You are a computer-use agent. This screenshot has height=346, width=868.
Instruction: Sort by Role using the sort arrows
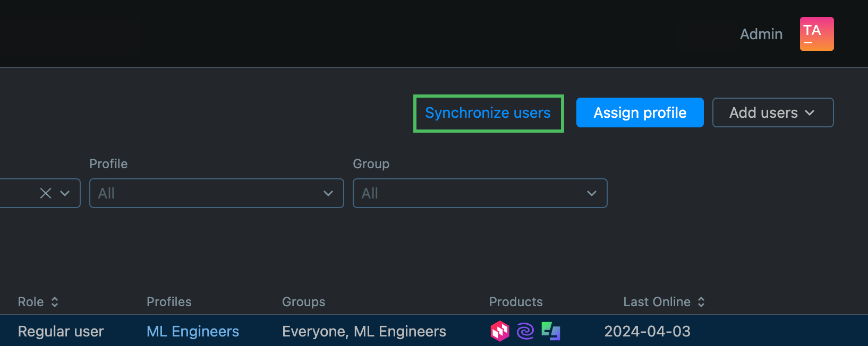tap(55, 302)
